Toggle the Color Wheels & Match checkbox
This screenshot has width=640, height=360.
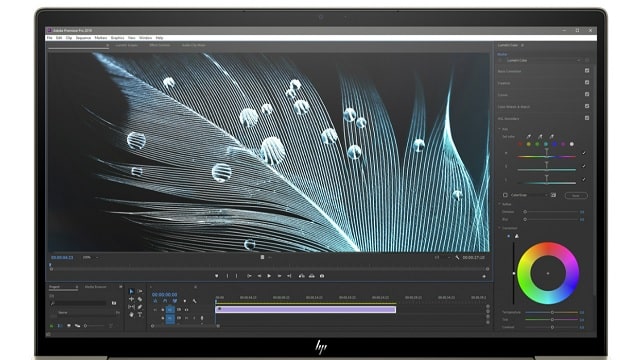point(587,106)
